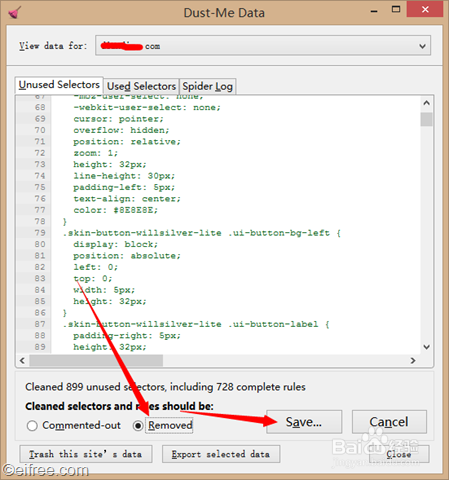Viewport: 449px width, 480px height.
Task: Click the line 'color: #8E8E8E;'
Action: 115,210
